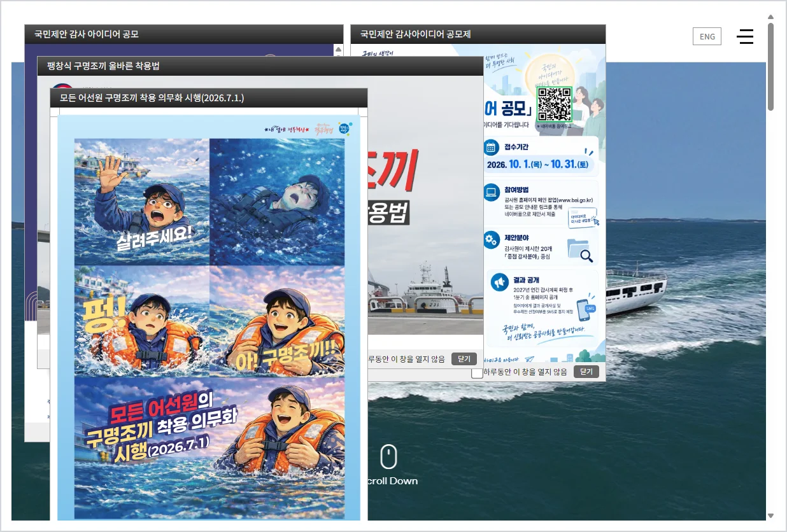Click the Scroll Down mouse icon
Viewport: 787px width, 532px height.
(388, 456)
